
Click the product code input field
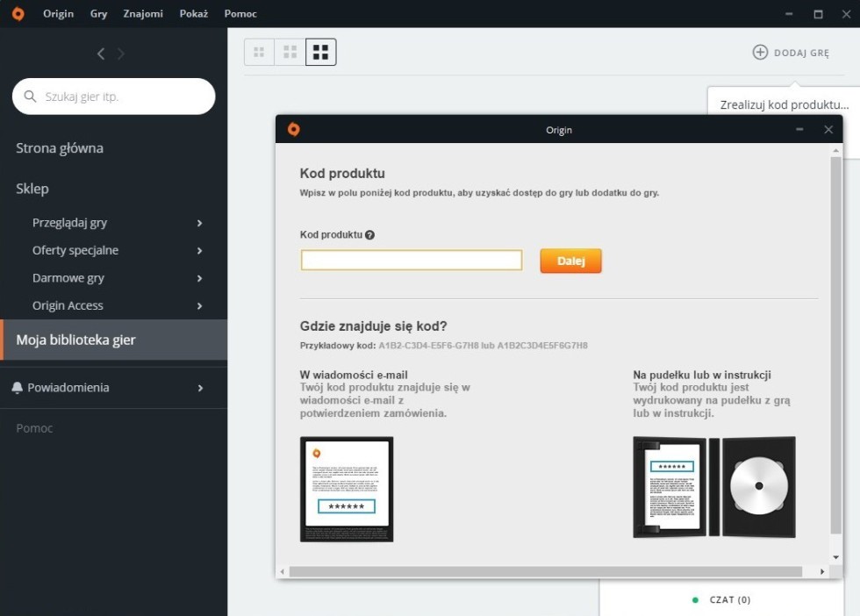412,260
